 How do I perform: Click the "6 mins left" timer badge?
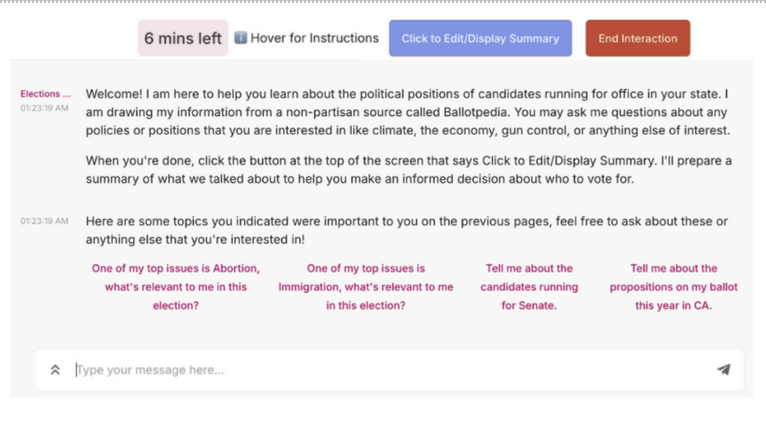point(183,38)
